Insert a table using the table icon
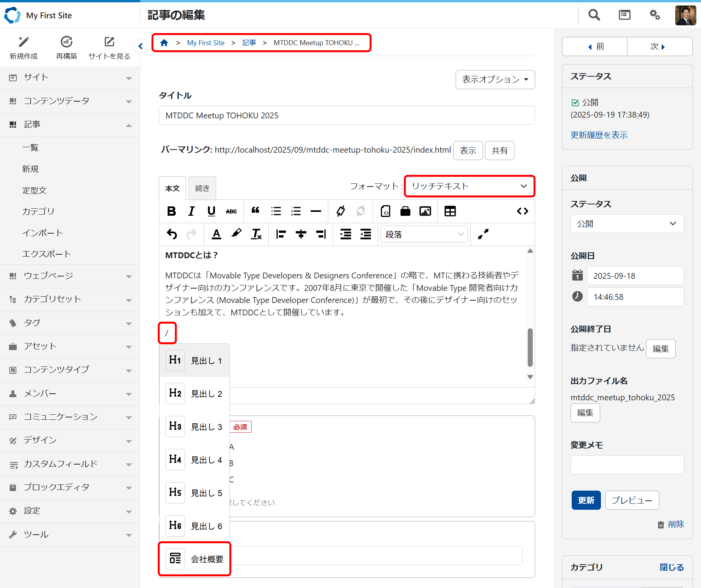This screenshot has width=701, height=588. pyautogui.click(x=450, y=211)
